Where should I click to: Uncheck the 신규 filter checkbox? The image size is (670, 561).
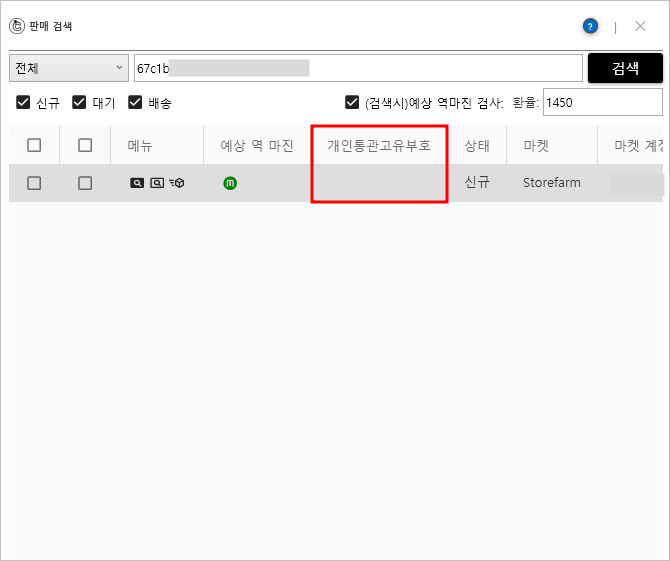(x=23, y=103)
